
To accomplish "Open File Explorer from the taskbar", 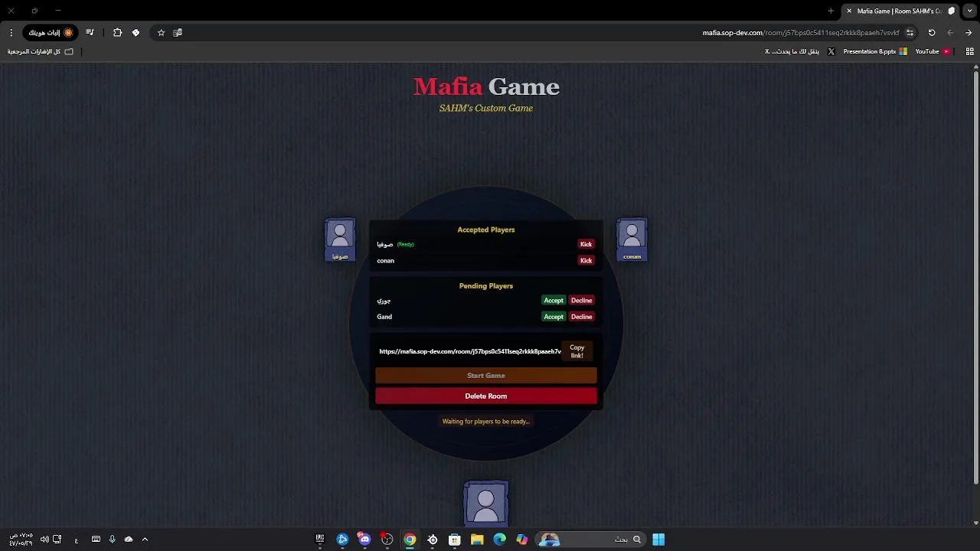I will click(477, 540).
